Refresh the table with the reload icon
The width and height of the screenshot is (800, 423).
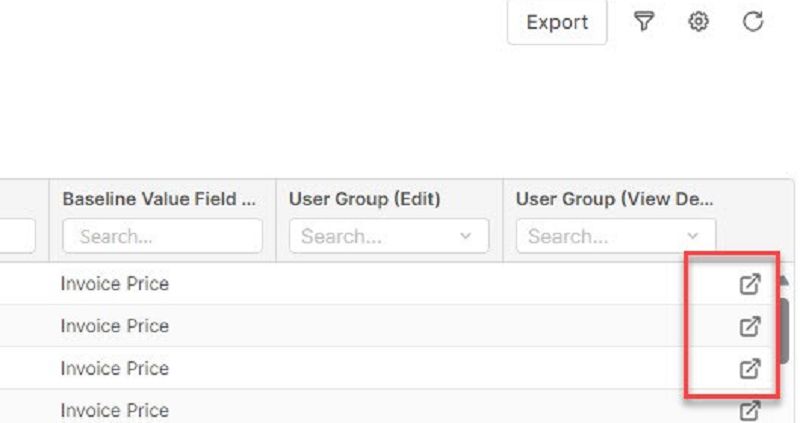click(x=753, y=21)
